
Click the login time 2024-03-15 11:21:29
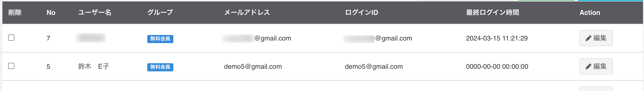497,38
